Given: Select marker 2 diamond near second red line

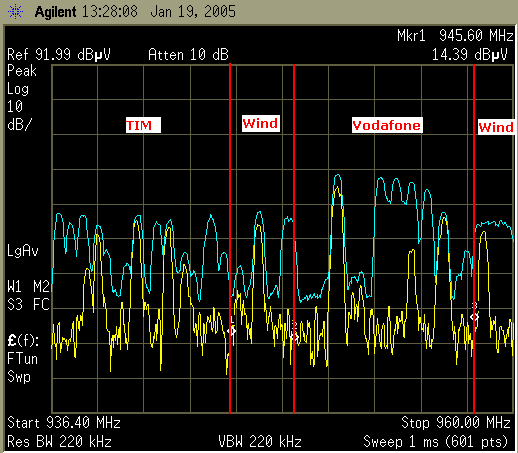Looking at the screenshot, I should click(x=294, y=337).
